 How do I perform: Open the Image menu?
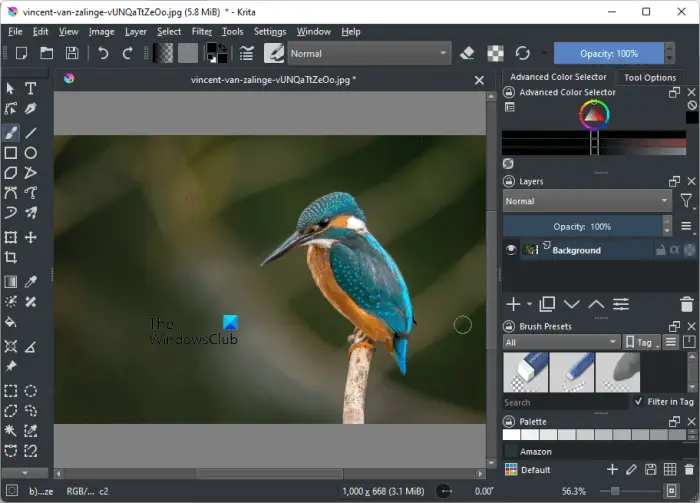tap(101, 32)
